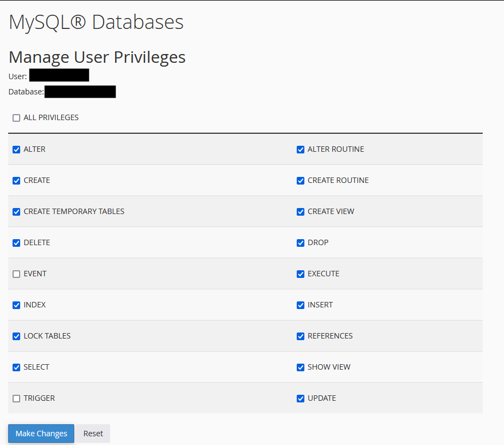Enable the ALL PRIVILEGES checkbox
This screenshot has width=504, height=445.
[16, 118]
